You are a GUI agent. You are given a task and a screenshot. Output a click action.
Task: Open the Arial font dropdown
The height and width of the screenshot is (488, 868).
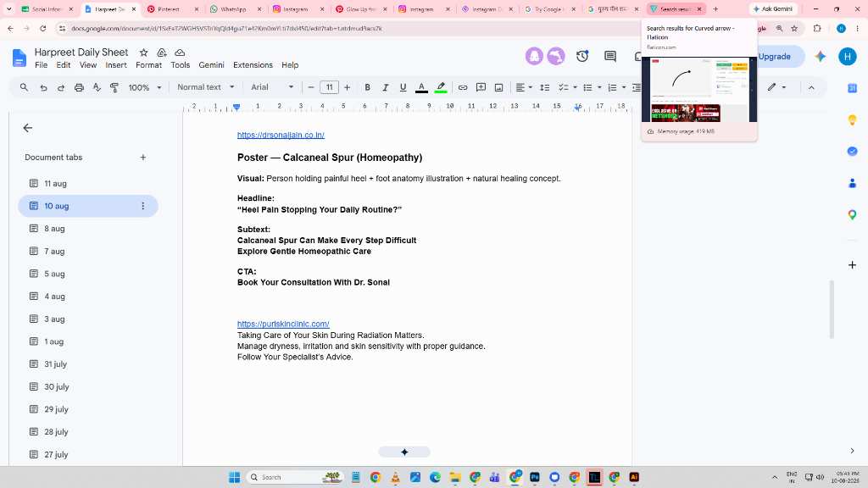[272, 87]
